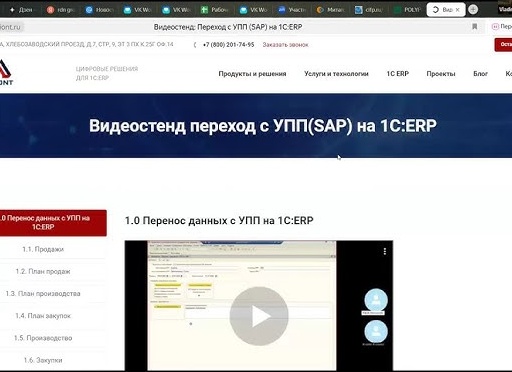Screen dimensions: 512x372
Task: Open the 1C ERP menu item
Action: (x=398, y=74)
